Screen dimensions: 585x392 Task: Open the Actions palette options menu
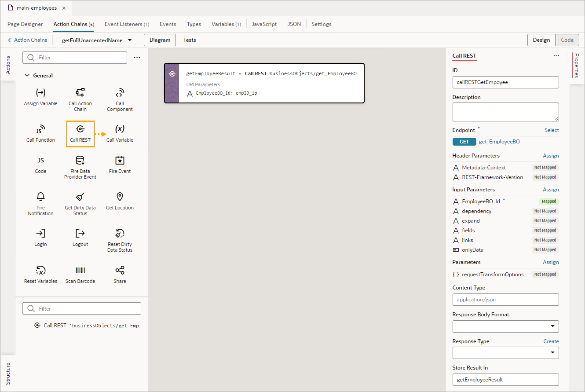tap(137, 58)
